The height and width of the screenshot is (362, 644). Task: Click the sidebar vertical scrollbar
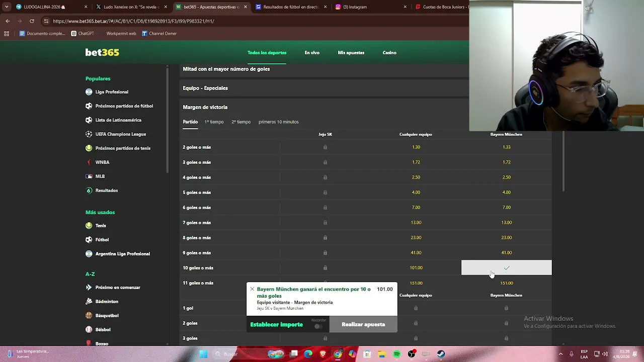tap(168, 121)
